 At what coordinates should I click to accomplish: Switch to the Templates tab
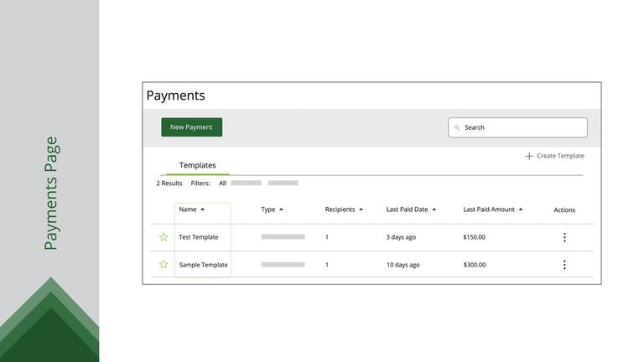click(x=198, y=165)
